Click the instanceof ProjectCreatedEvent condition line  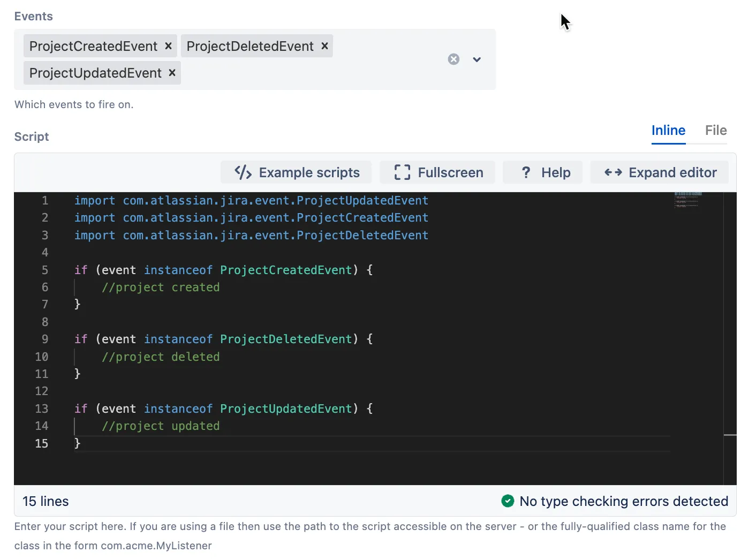pyautogui.click(x=224, y=270)
